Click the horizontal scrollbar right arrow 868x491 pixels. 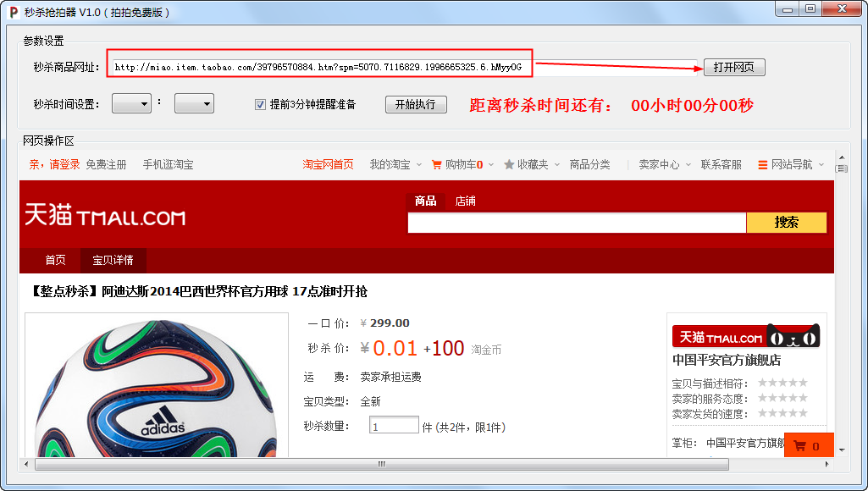point(827,464)
